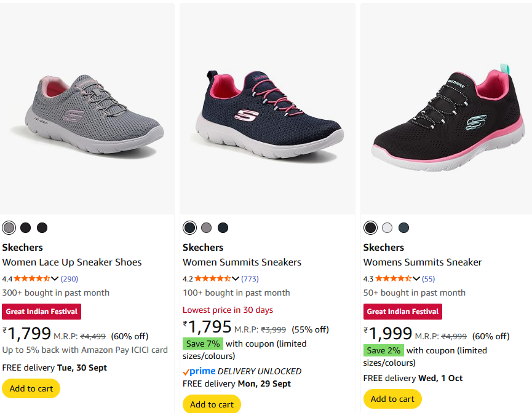532x413 pixels.
Task: View the 290 ratings link
Action: pyautogui.click(x=69, y=279)
